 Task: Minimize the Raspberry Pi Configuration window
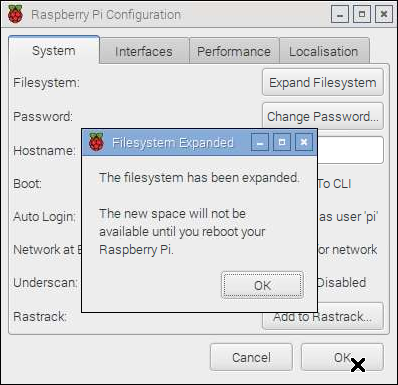[340, 14]
